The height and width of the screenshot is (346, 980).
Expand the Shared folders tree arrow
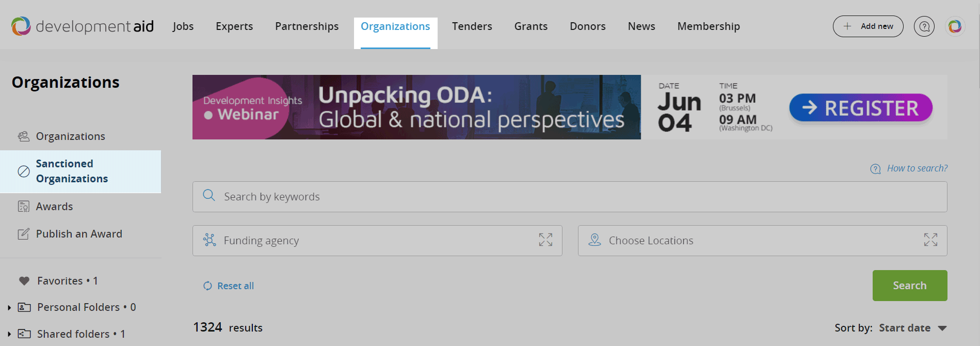9,334
